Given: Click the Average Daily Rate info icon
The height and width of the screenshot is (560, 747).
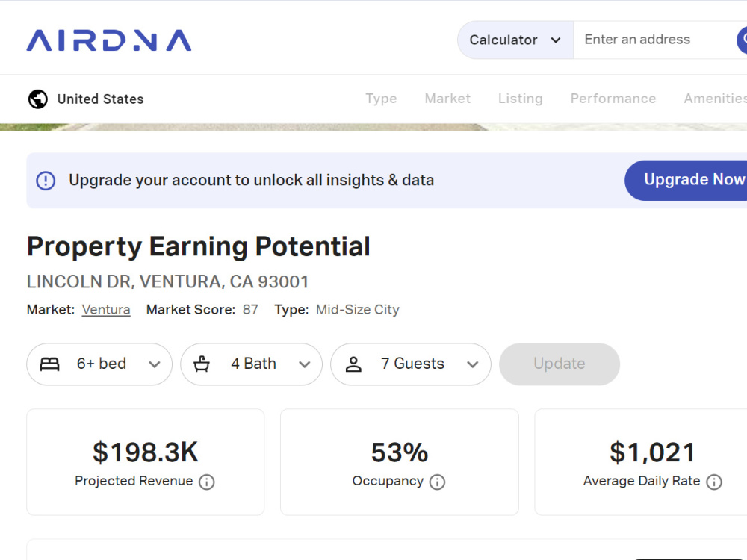Looking at the screenshot, I should click(714, 482).
